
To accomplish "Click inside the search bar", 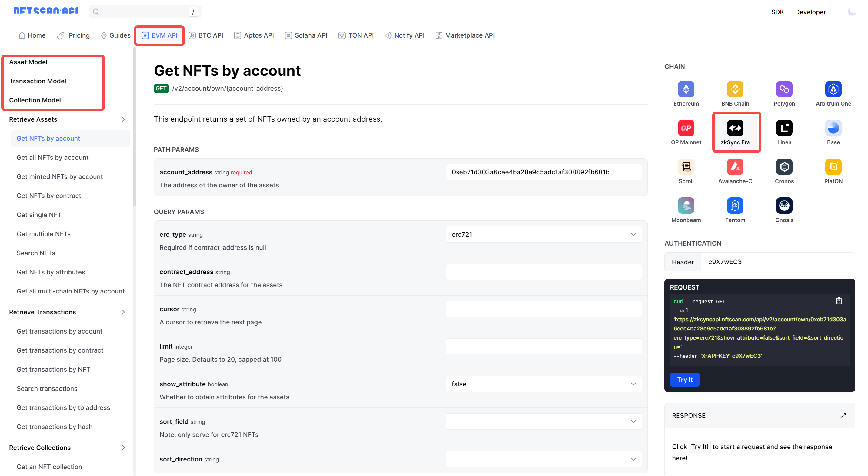I will [x=142, y=12].
